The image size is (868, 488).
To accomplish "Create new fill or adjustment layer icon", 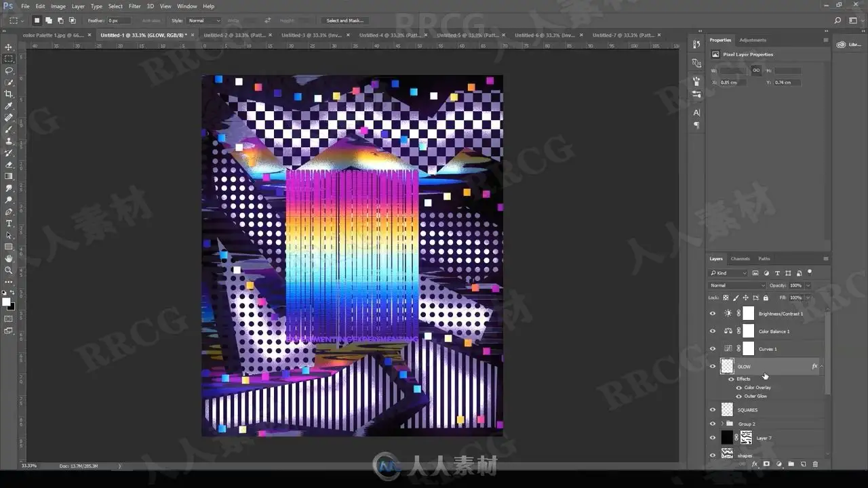I will (x=778, y=464).
